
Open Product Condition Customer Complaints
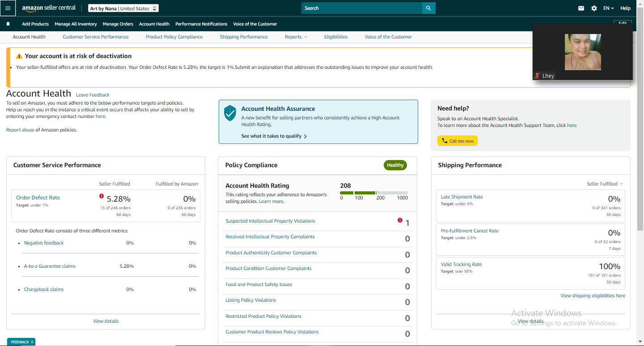coord(268,268)
